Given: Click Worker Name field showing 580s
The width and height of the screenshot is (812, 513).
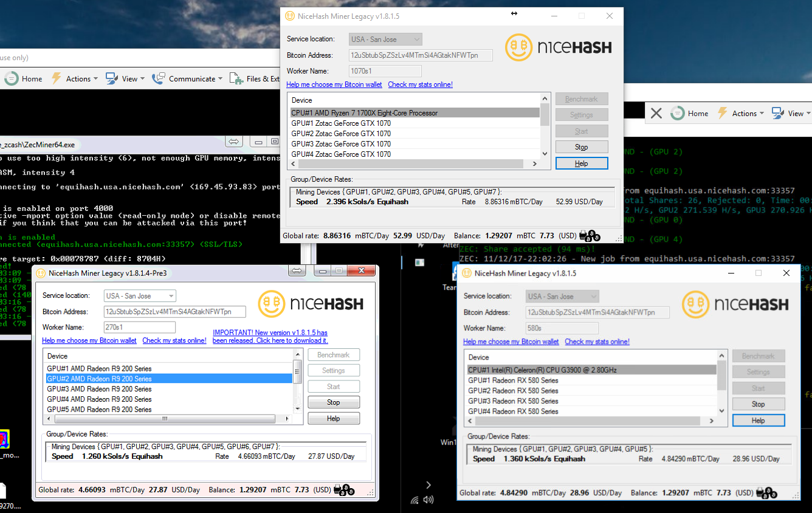Looking at the screenshot, I should pyautogui.click(x=562, y=328).
